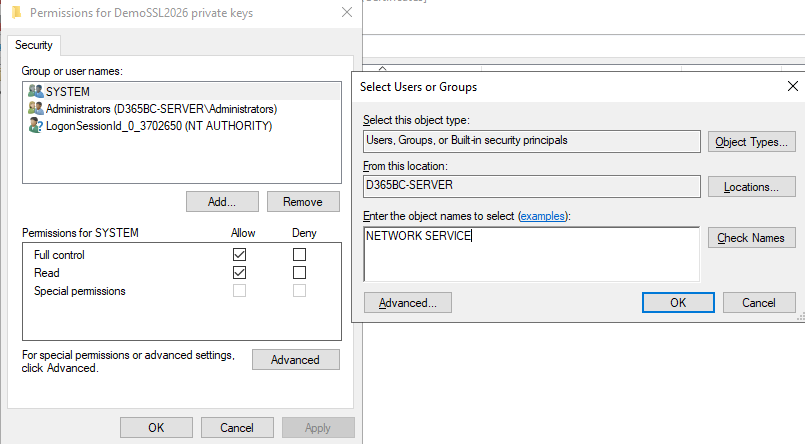This screenshot has width=805, height=444.
Task: Open the examples hyperlink
Action: pos(543,216)
